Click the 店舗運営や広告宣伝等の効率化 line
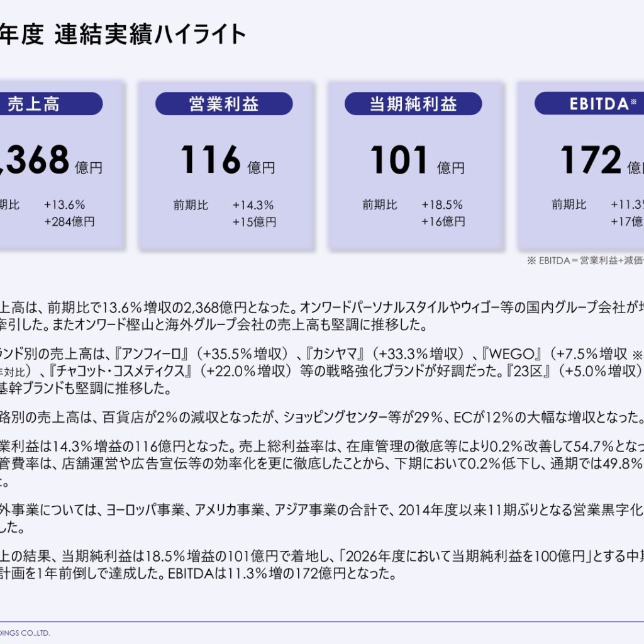Image resolution: width=644 pixels, height=644 pixels. [x=322, y=464]
